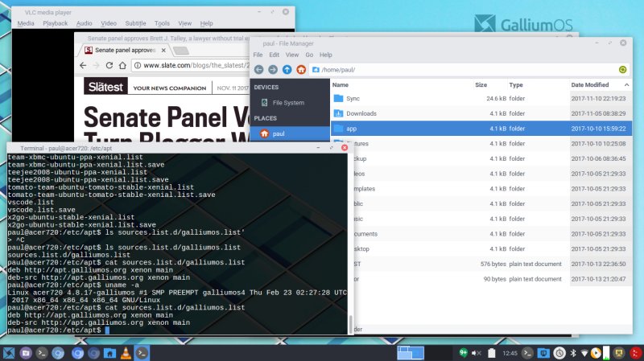Screen dimensions: 644x361
Task: Close the 'Senate panel approves' browser tab
Action: point(163,50)
